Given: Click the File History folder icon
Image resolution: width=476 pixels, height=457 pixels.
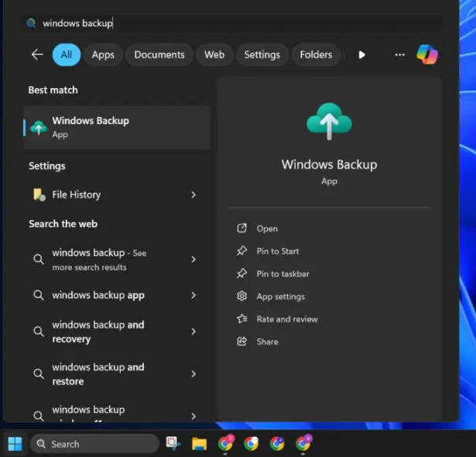Looking at the screenshot, I should 39,194.
